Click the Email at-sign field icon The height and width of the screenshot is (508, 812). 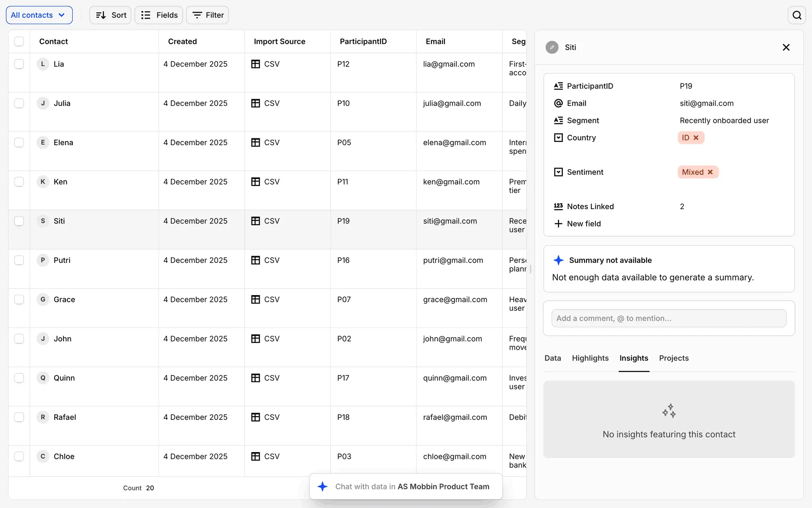tap(558, 103)
